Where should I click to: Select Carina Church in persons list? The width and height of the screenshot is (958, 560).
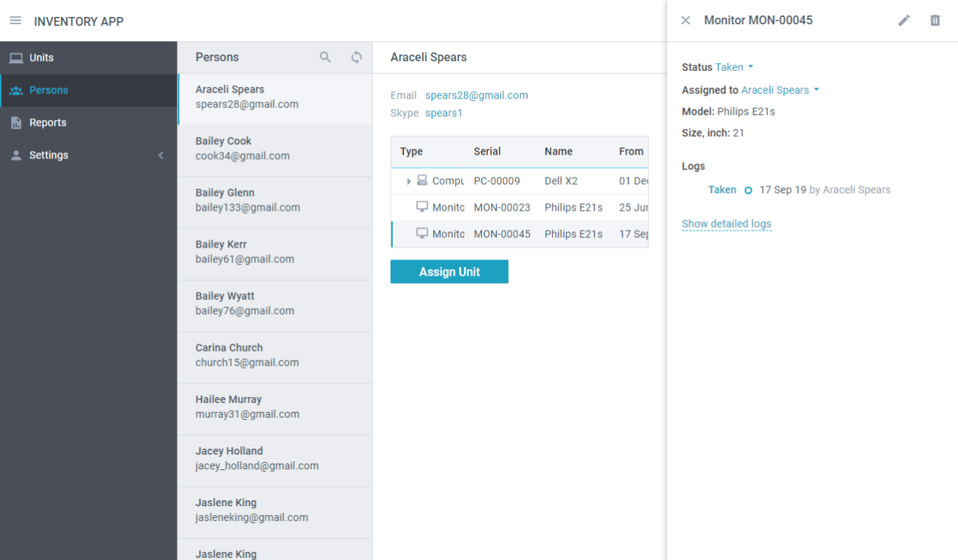coord(275,357)
